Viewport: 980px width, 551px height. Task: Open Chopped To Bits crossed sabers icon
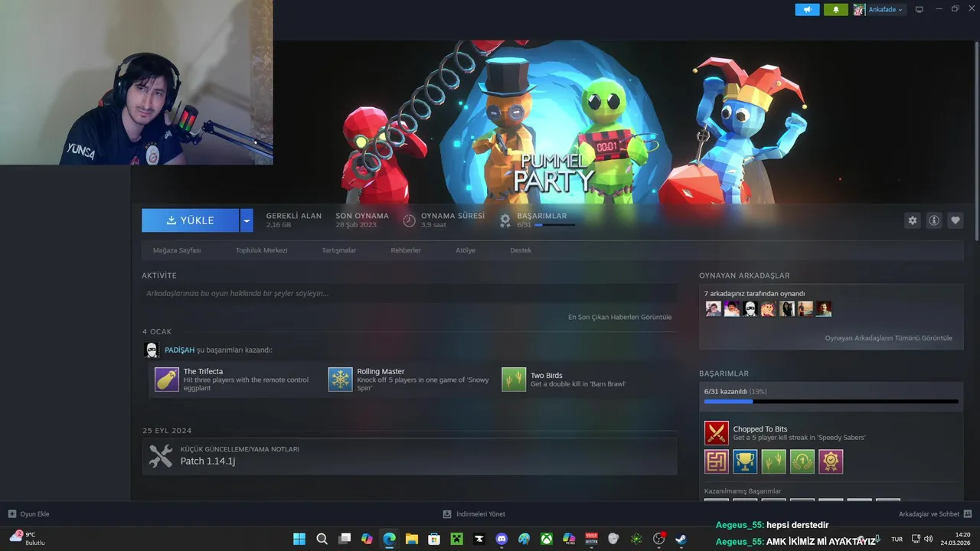coord(717,433)
